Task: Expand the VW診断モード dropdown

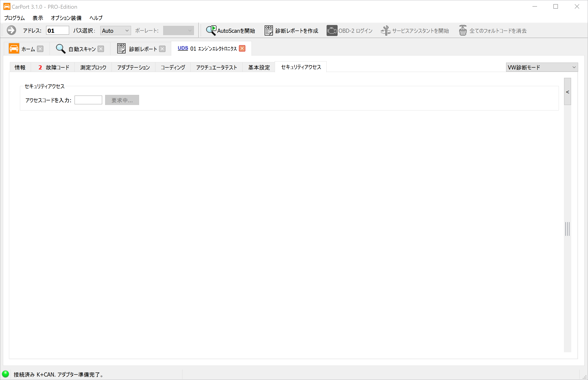Action: [x=542, y=67]
